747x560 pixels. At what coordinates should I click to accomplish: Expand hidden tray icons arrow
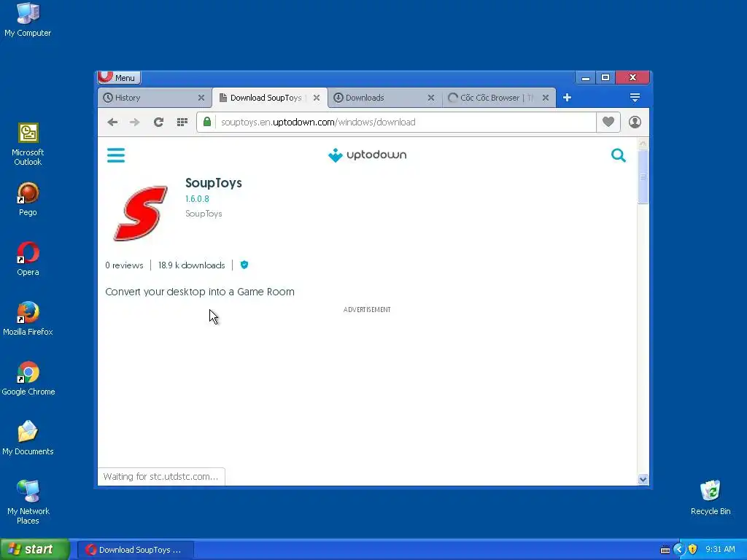pos(679,550)
